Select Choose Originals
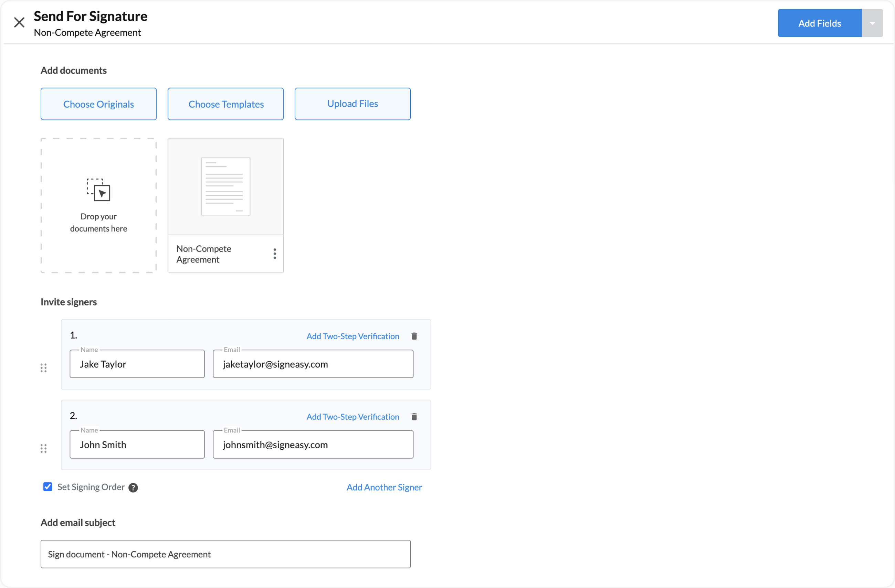 tap(98, 104)
